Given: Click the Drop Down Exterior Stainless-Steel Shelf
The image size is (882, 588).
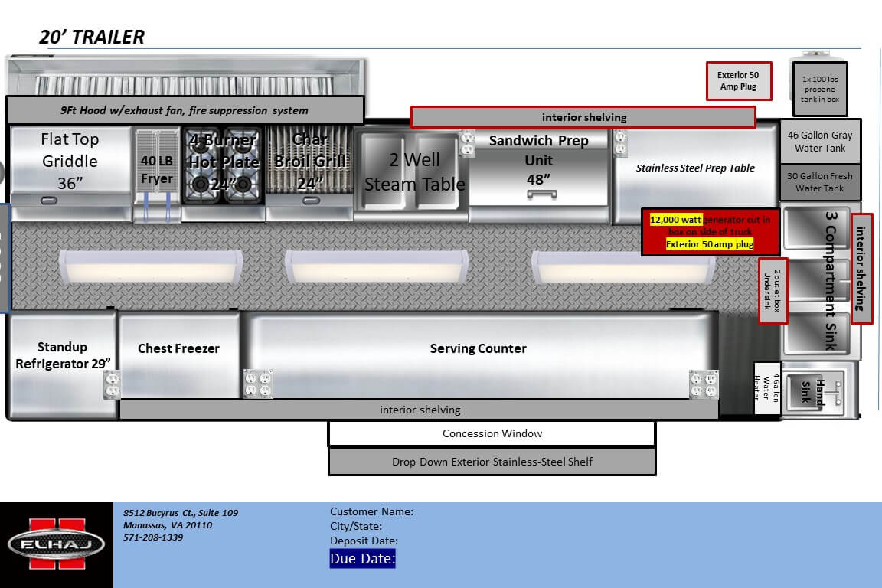Looking at the screenshot, I should point(492,462).
